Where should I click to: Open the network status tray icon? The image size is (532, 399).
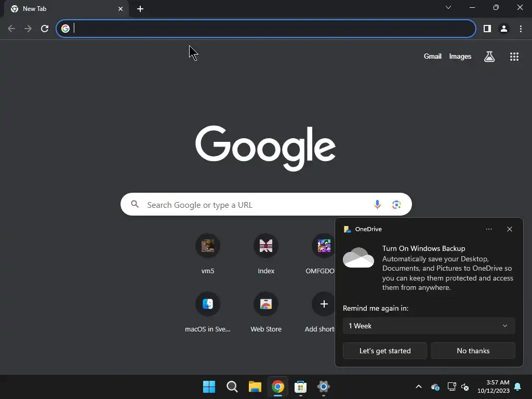[x=451, y=387]
